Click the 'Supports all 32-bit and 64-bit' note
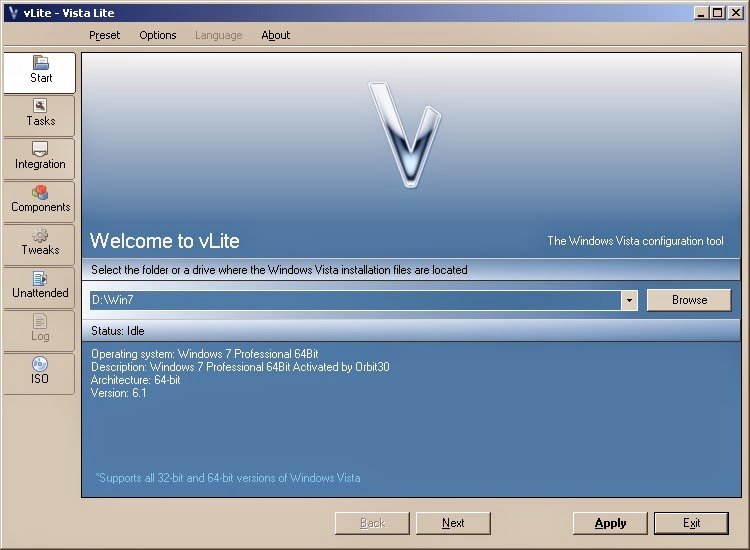This screenshot has width=750, height=550. click(x=228, y=478)
